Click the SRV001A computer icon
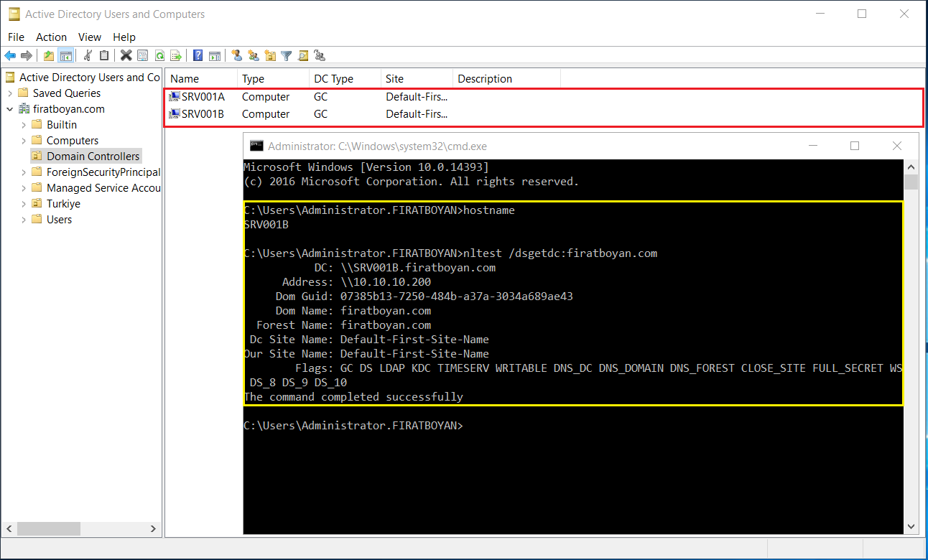Viewport: 928px width, 560px height. click(175, 97)
